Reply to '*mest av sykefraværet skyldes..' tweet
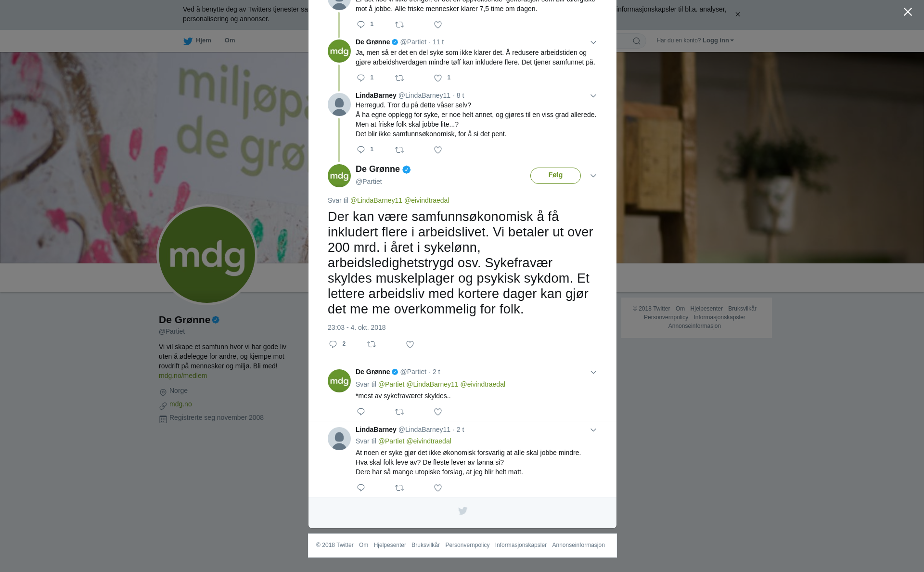 pyautogui.click(x=361, y=412)
